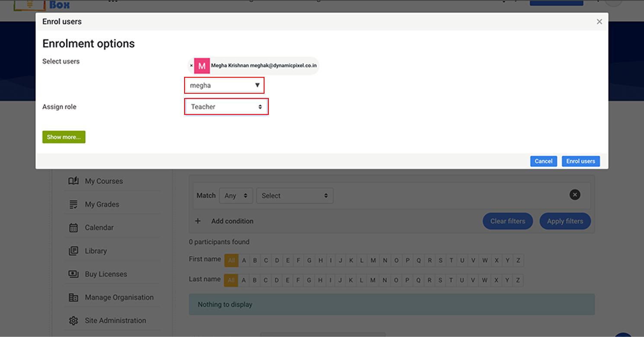Open the Site Administration gear icon
The width and height of the screenshot is (644, 337).
point(73,321)
